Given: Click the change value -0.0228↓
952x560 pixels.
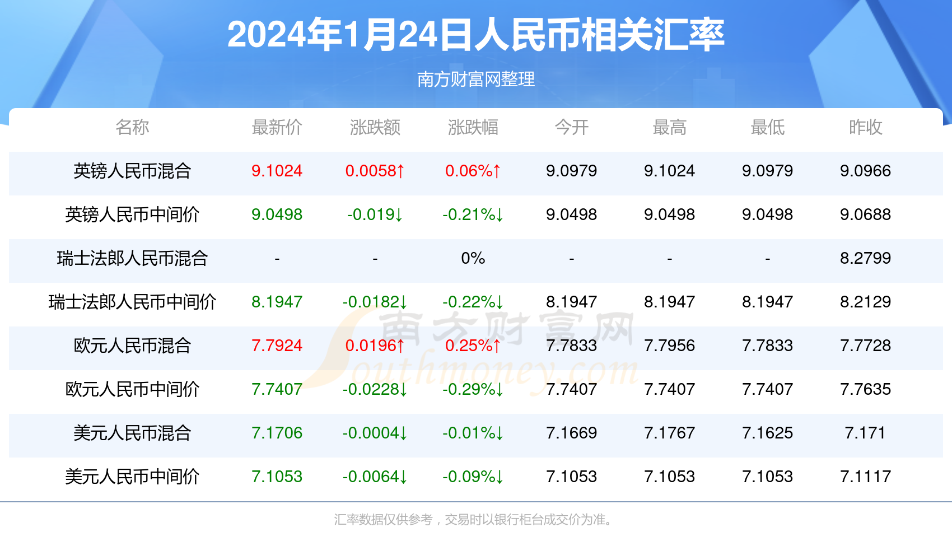Looking at the screenshot, I should click(x=375, y=389).
